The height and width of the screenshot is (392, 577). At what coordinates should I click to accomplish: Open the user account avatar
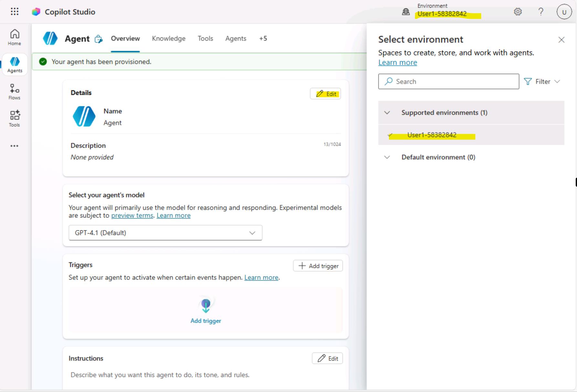coord(564,12)
